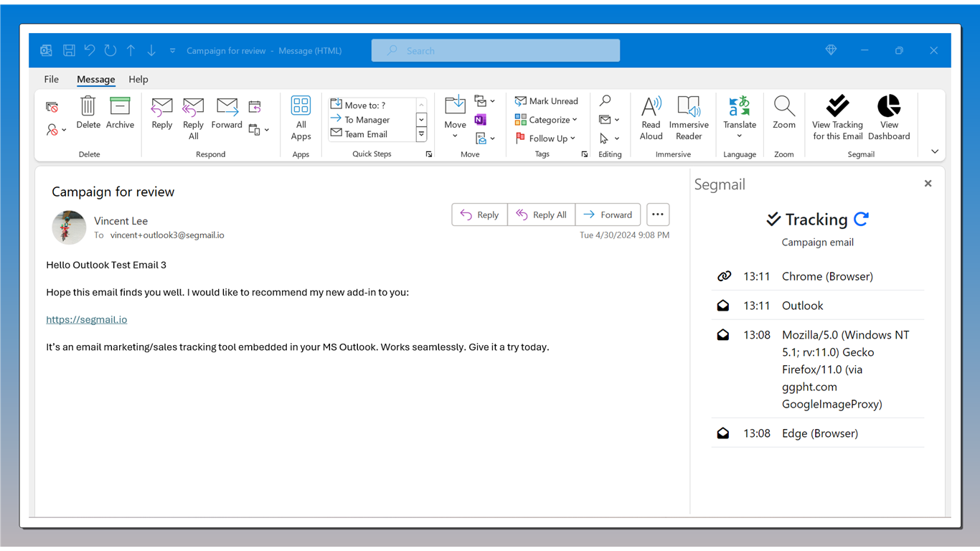Mark this message as unread
Screen dimensions: 980x551
click(547, 101)
